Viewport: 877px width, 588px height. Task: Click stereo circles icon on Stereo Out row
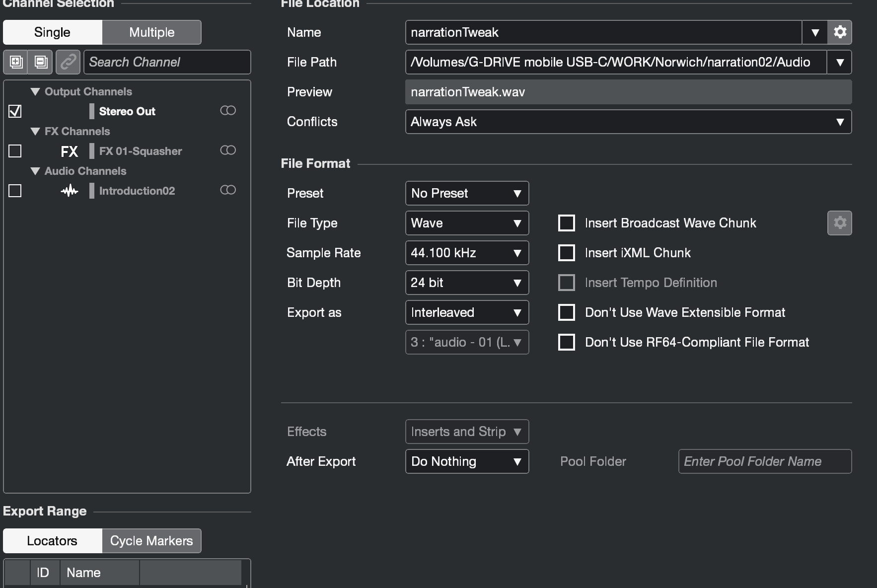tap(228, 111)
